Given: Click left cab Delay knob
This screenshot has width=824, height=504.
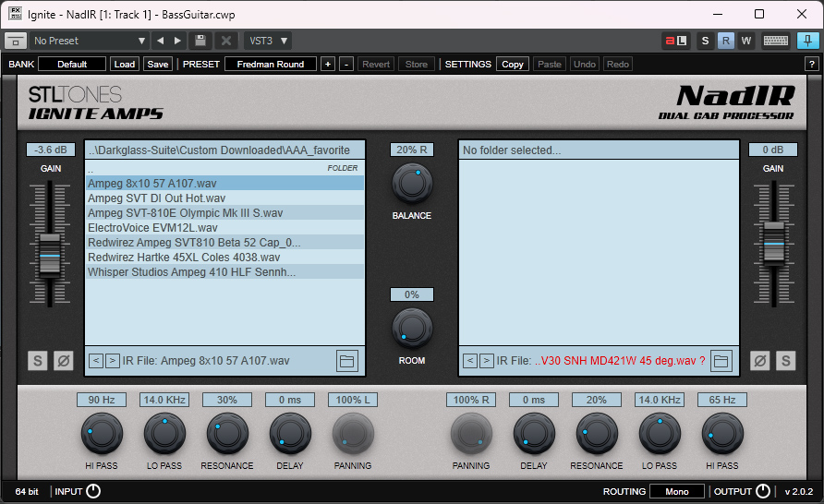Looking at the screenshot, I should pyautogui.click(x=290, y=434).
